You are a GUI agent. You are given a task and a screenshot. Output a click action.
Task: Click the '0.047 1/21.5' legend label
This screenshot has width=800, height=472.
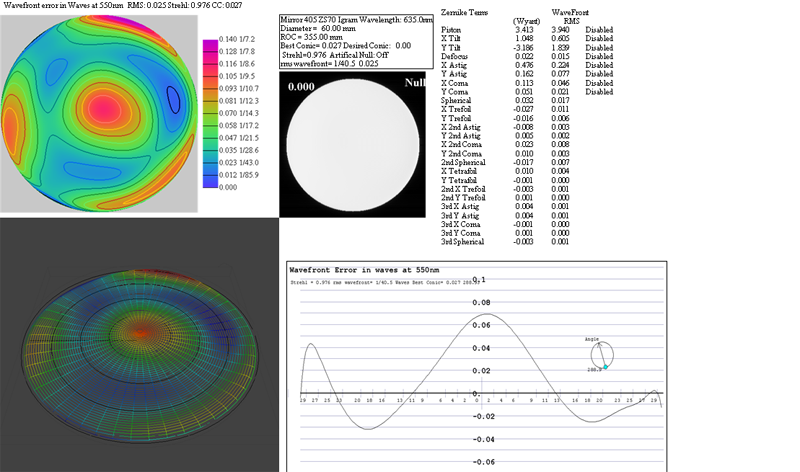tap(239, 138)
